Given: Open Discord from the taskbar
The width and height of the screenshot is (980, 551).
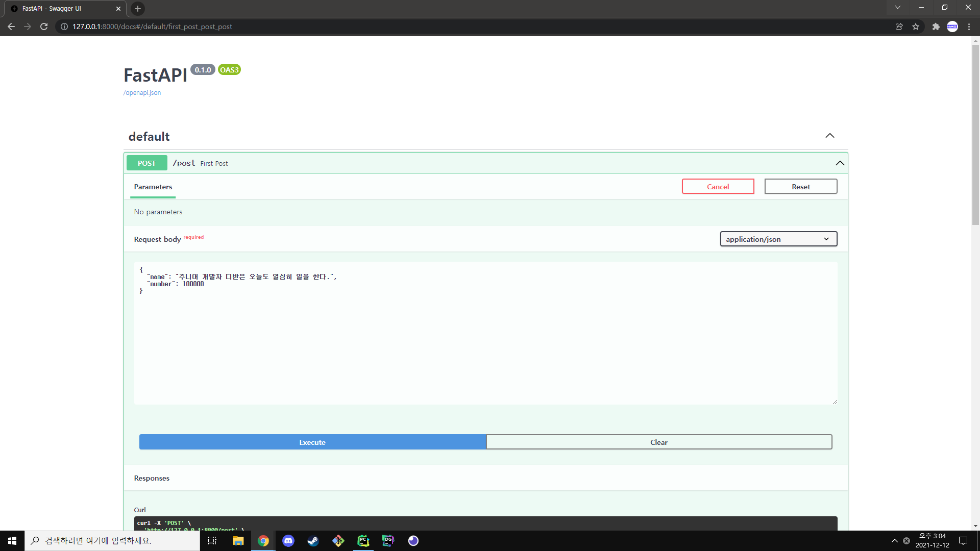Looking at the screenshot, I should click(288, 541).
